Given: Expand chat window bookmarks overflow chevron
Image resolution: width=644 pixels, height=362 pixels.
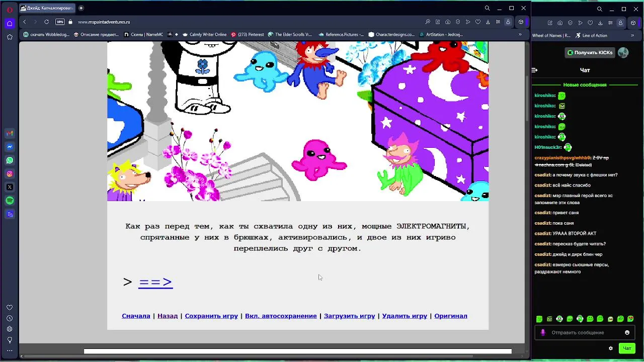Looking at the screenshot, I should coord(632,35).
